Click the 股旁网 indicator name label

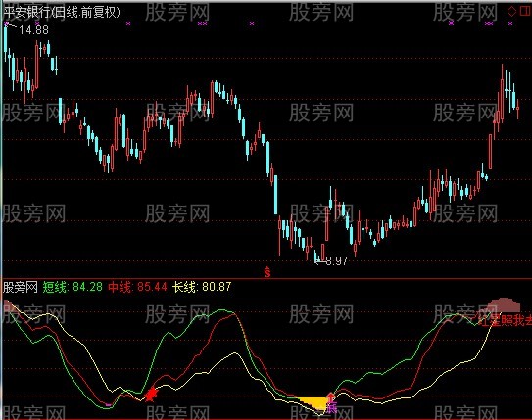coord(21,287)
